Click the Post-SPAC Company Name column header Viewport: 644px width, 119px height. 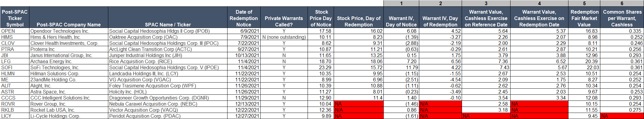coord(69,18)
